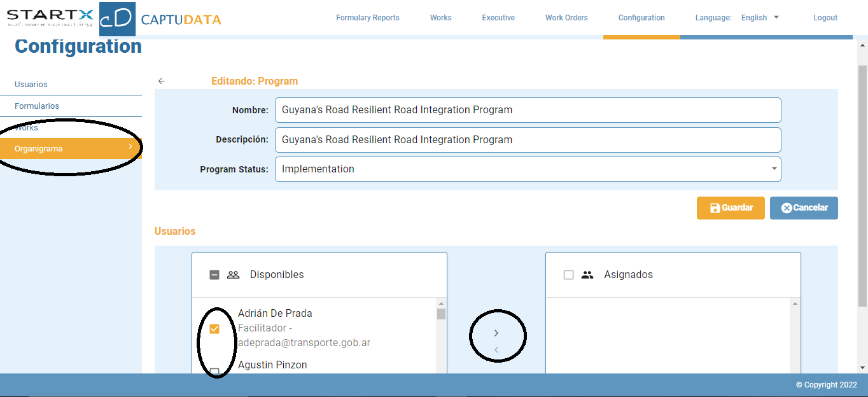Click the Descripción input field
The width and height of the screenshot is (868, 397).
[x=528, y=140]
